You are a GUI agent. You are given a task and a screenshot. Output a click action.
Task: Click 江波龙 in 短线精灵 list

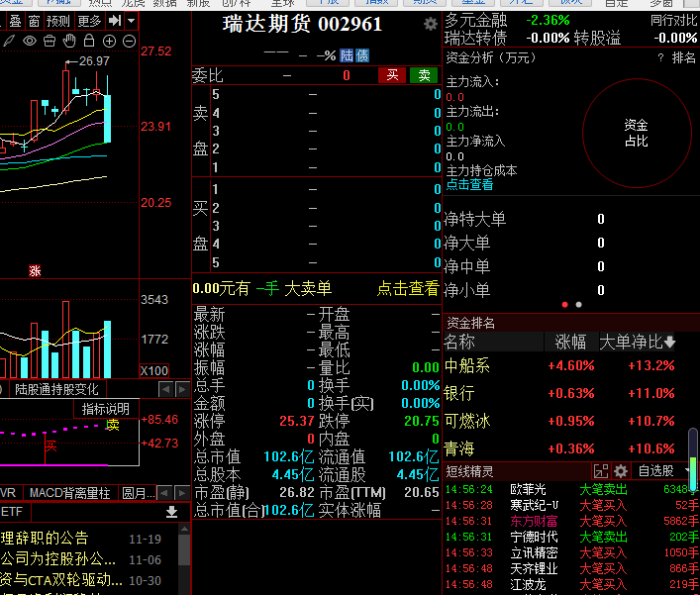click(x=528, y=584)
